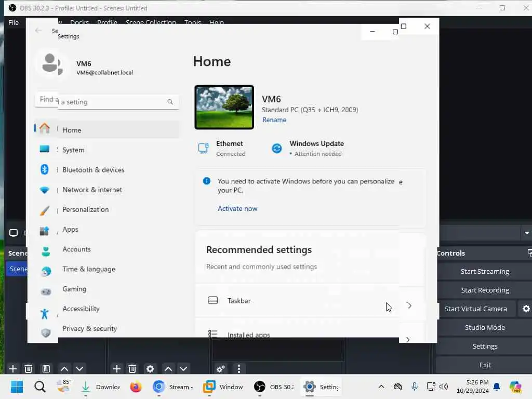Click the Activate now link
Viewport: 532px width, 399px height.
click(x=237, y=208)
